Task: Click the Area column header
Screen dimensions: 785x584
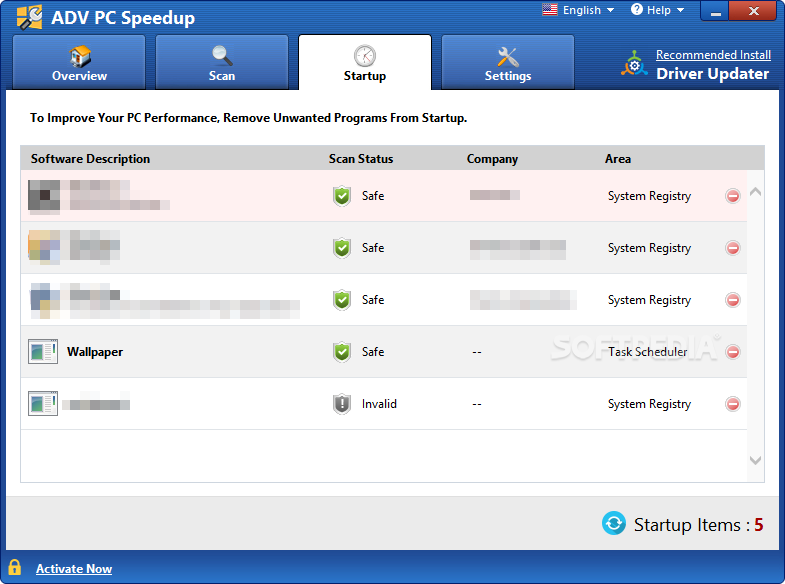Action: click(618, 159)
